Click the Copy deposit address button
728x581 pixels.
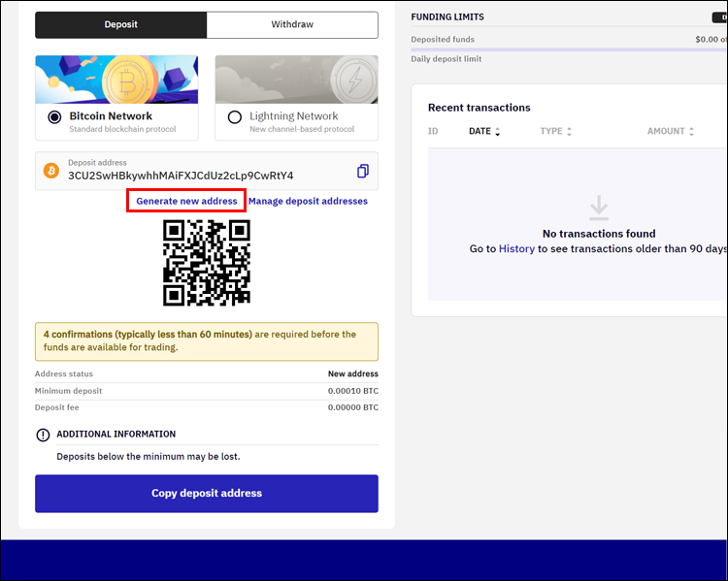point(207,494)
